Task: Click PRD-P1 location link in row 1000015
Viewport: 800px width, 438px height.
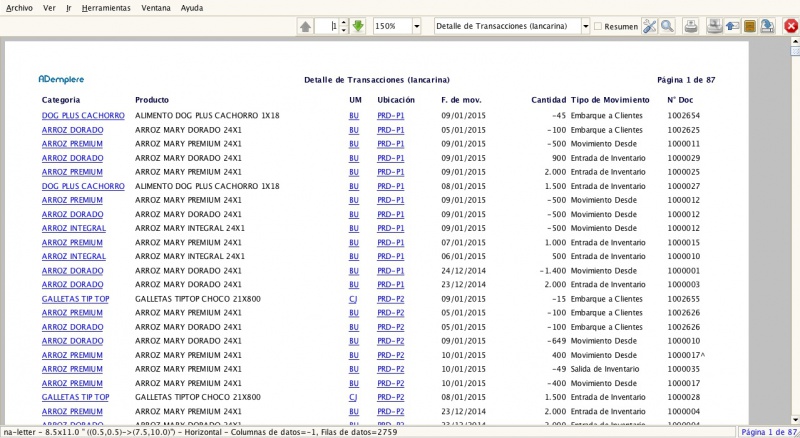Action: pos(391,242)
